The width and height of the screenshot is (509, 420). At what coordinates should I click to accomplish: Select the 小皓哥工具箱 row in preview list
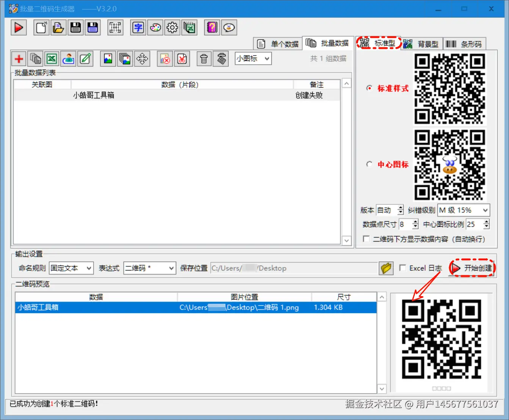[x=196, y=307]
